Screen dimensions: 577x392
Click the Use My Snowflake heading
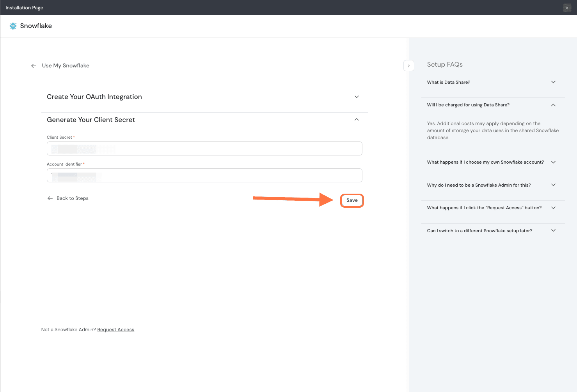(66, 66)
